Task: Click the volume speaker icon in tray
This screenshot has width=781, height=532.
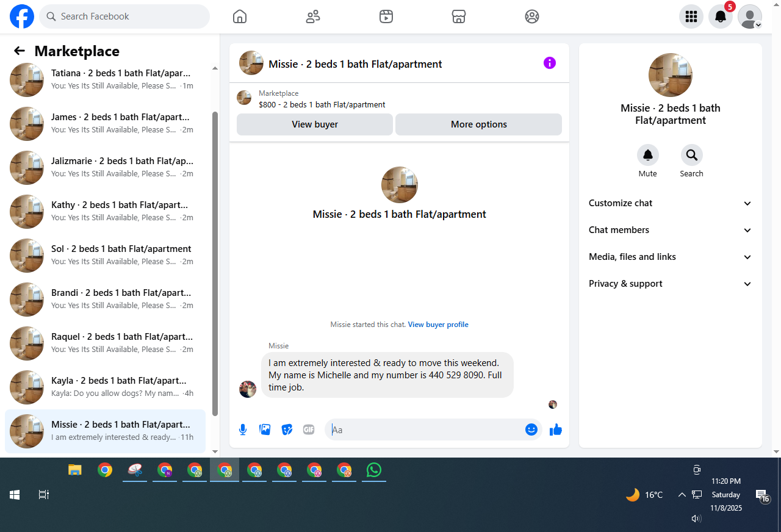Action: (x=696, y=519)
